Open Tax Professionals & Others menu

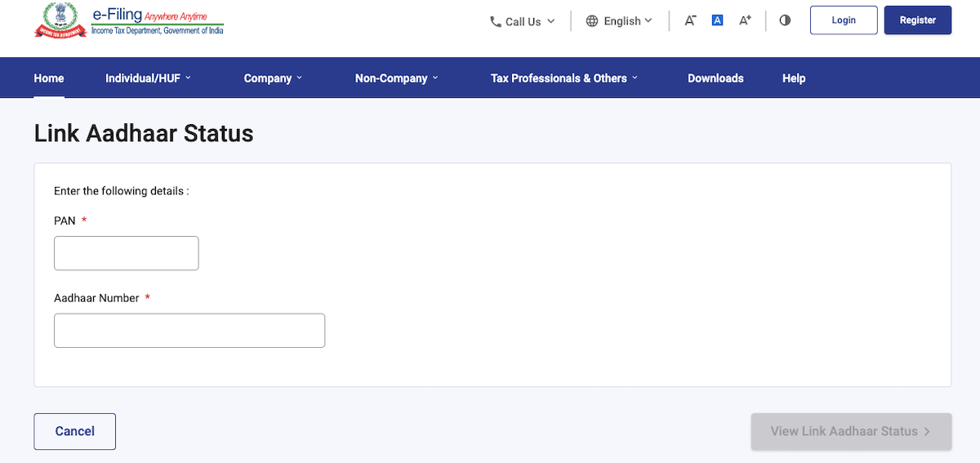point(563,78)
